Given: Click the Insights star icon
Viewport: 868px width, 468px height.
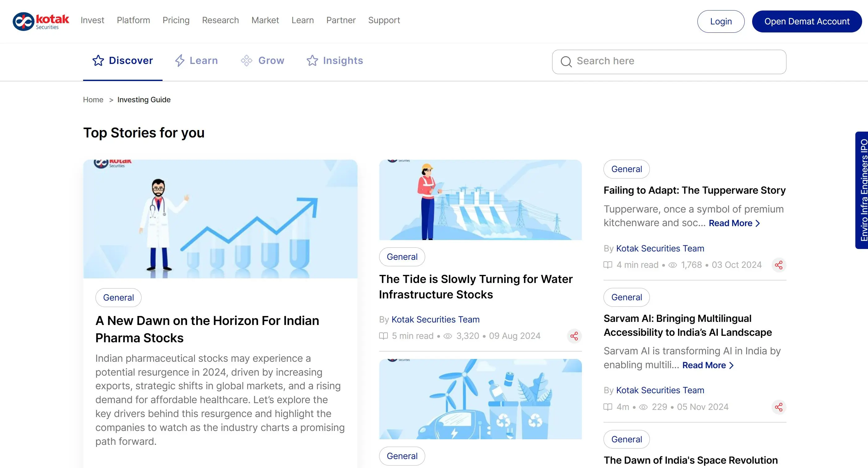Looking at the screenshot, I should click(312, 61).
